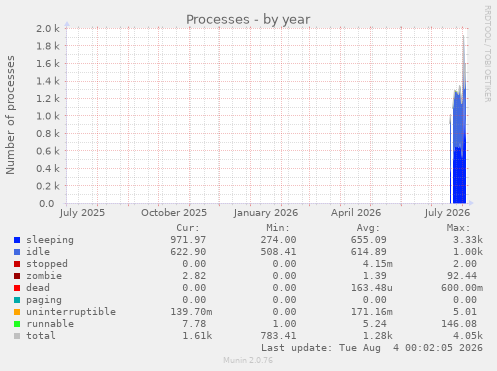Click idle current value 622.90
Image resolution: width=497 pixels, height=371 pixels.
[188, 252]
